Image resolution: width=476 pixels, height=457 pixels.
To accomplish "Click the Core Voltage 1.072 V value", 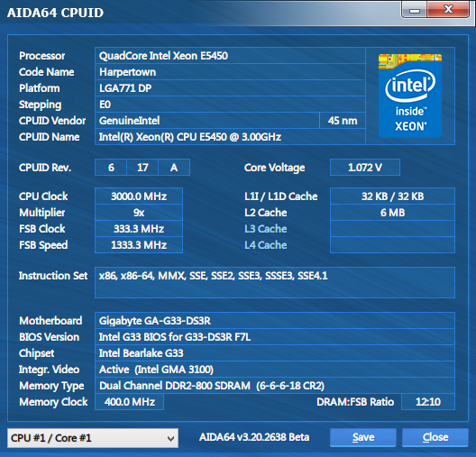I will 365,167.
